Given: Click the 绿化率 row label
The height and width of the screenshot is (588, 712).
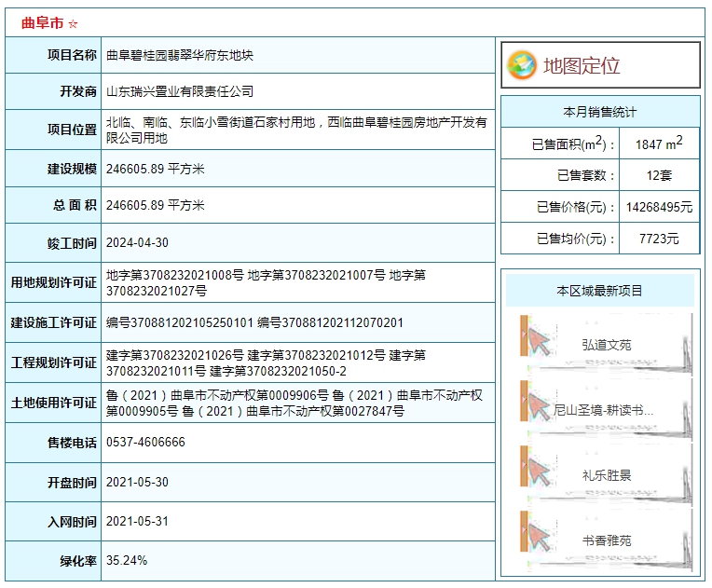Looking at the screenshot, I should point(78,561).
